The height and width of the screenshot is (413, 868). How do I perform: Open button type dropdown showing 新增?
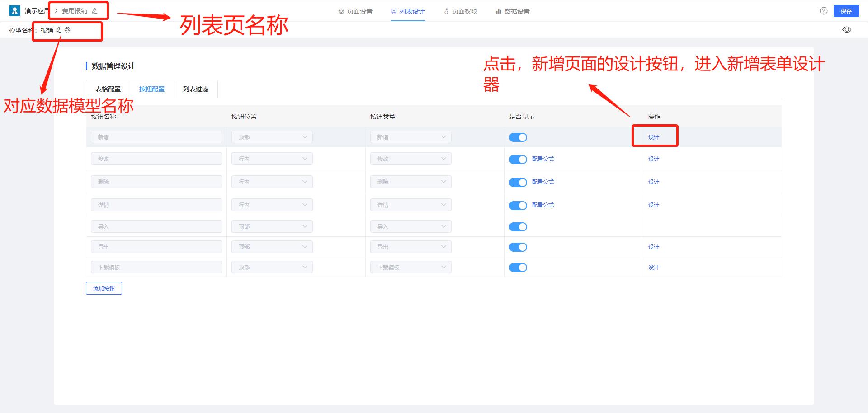411,137
